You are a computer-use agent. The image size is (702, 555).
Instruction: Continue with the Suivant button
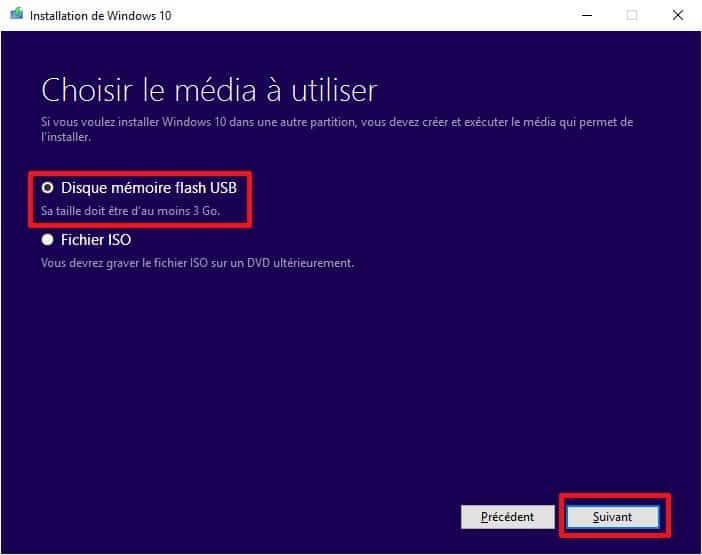[612, 517]
